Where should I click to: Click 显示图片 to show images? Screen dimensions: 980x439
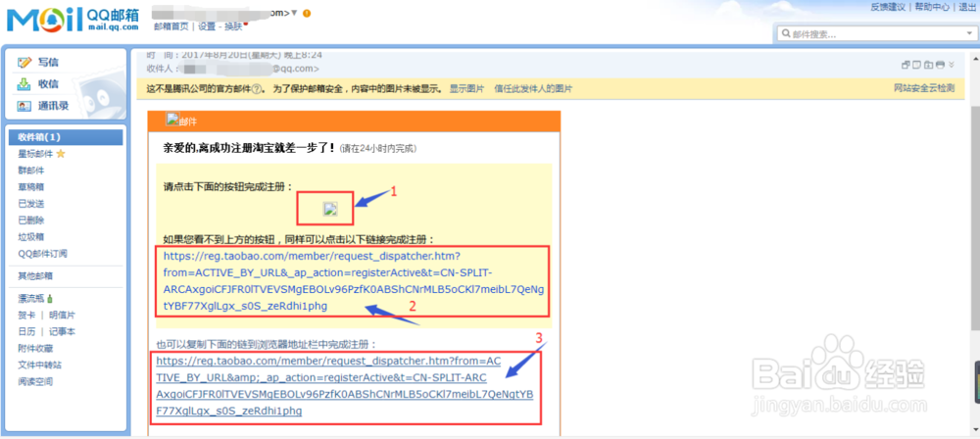click(466, 89)
